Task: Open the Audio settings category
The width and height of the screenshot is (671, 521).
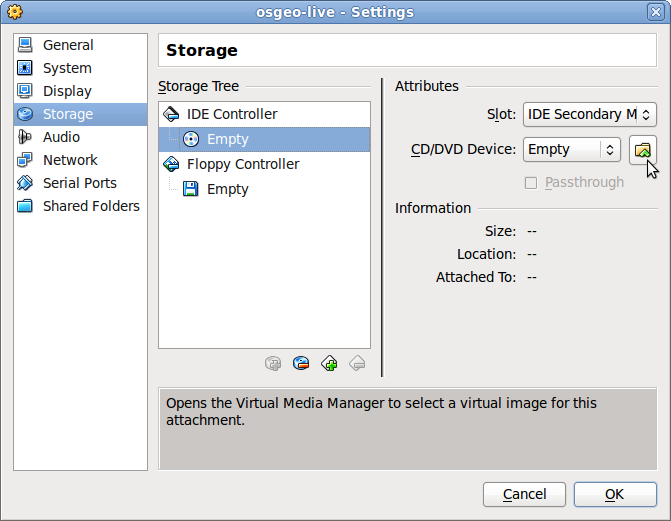Action: coord(61,137)
